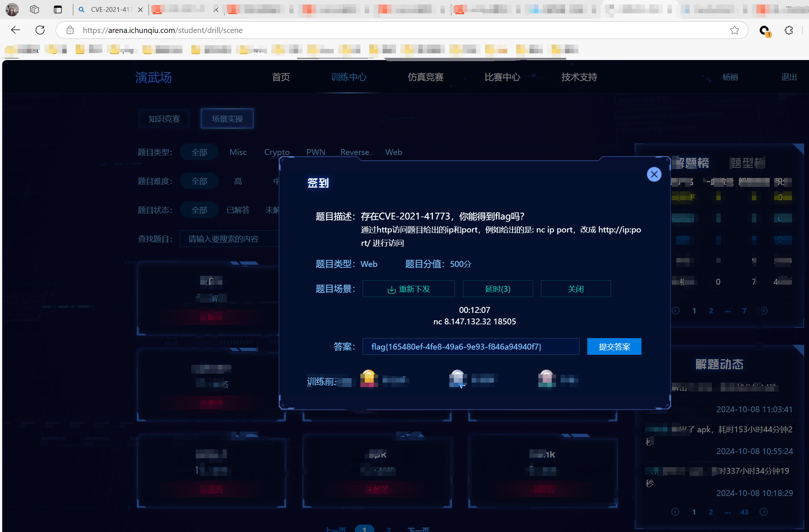Open the extension icon with badge 1
This screenshot has width=809, height=532.
pos(765,31)
